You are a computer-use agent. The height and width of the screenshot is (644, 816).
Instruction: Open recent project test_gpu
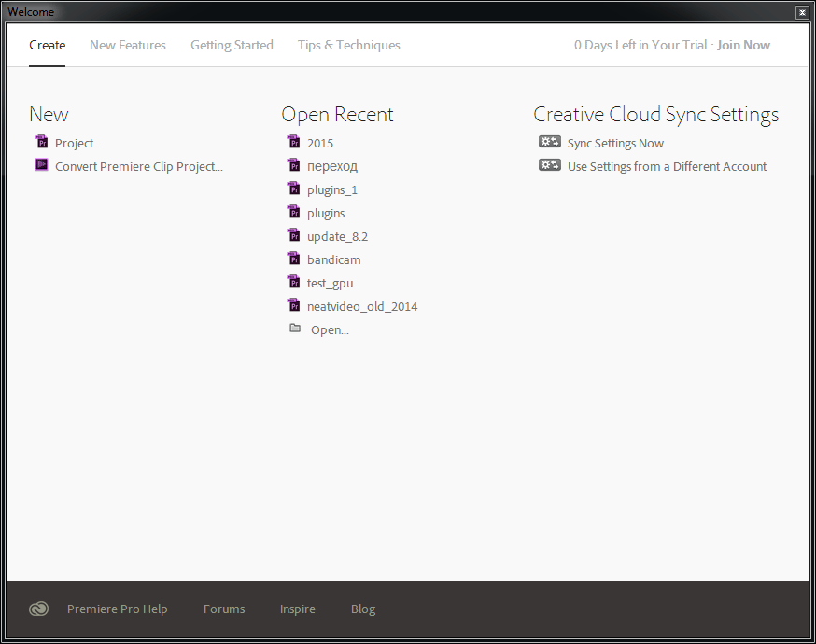[x=330, y=284]
